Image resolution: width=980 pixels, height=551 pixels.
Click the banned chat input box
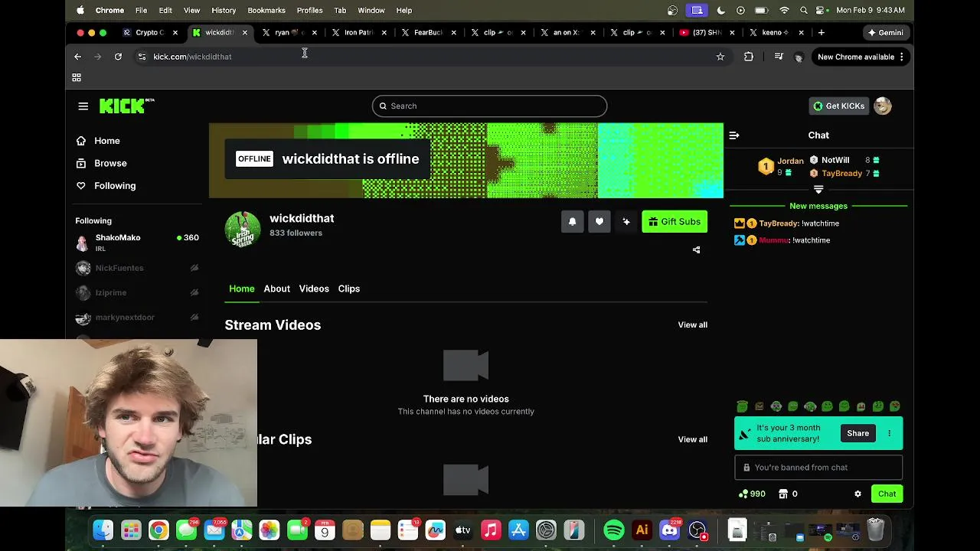(818, 468)
